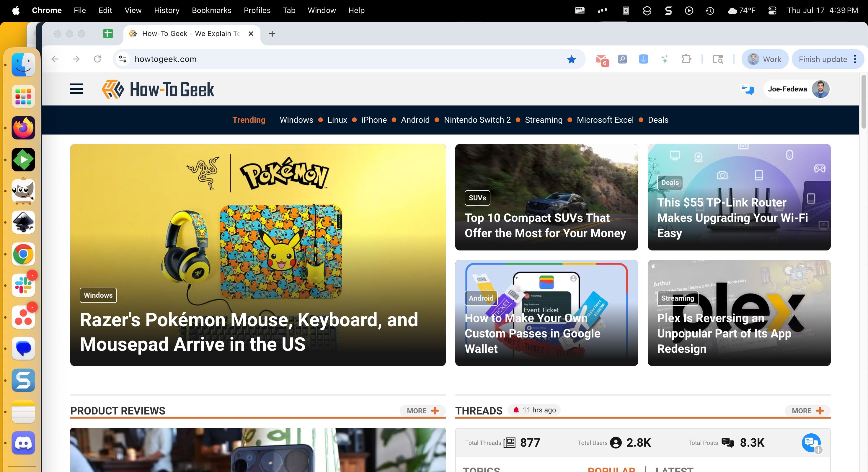This screenshot has width=868, height=472.
Task: View site information icon beside URL
Action: coord(123,59)
